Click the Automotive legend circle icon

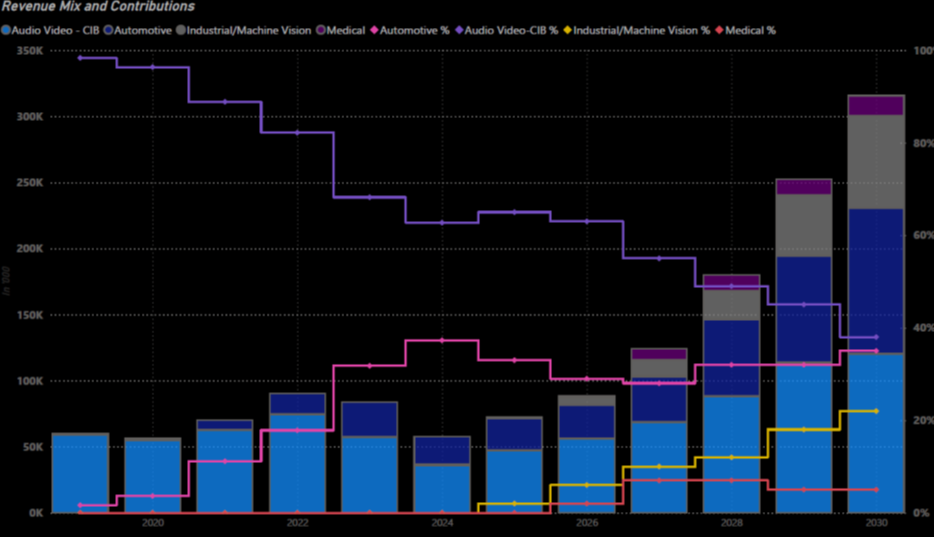[x=109, y=30]
